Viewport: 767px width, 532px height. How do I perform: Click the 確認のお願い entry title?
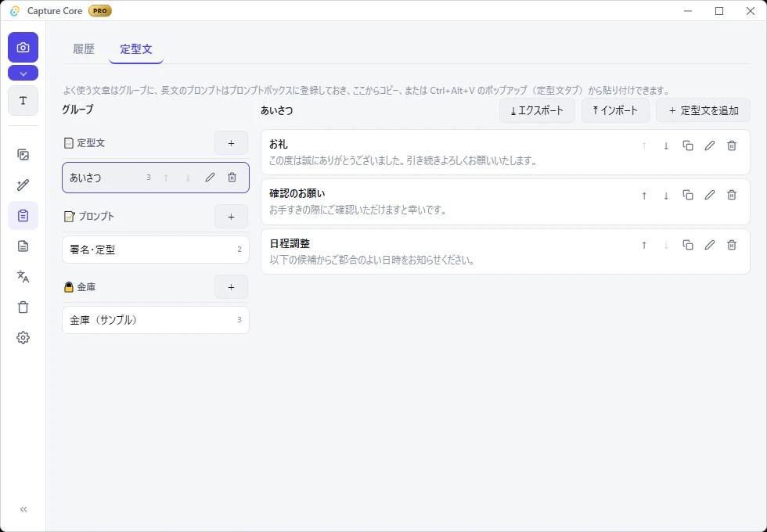pos(297,194)
